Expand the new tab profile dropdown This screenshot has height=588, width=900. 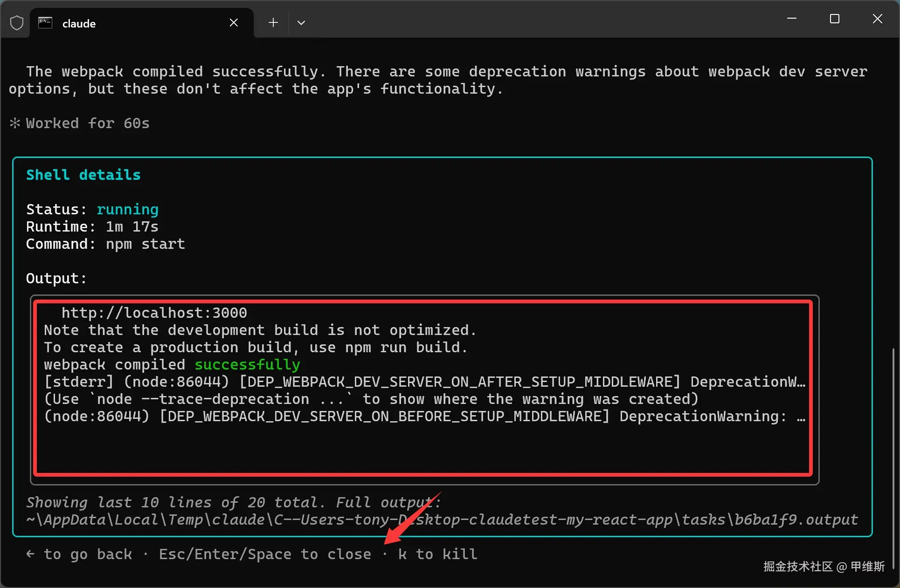pos(301,22)
